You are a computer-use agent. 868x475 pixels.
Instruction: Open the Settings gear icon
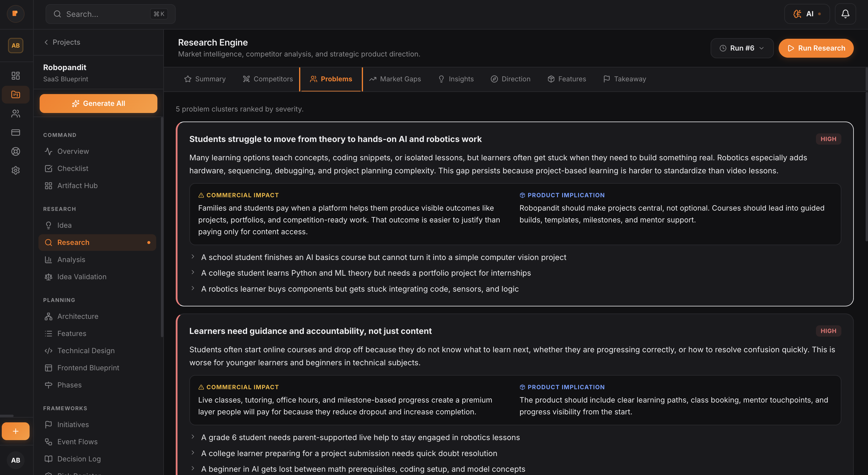(x=15, y=170)
